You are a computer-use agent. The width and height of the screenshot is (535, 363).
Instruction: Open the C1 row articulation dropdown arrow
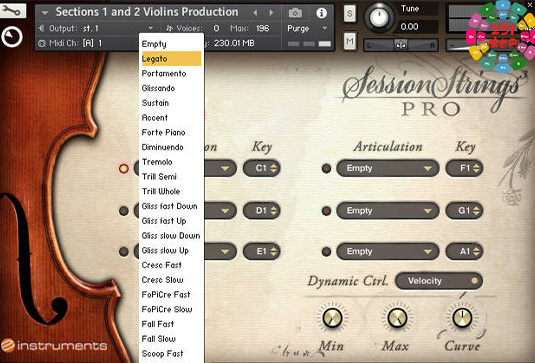(x=225, y=169)
